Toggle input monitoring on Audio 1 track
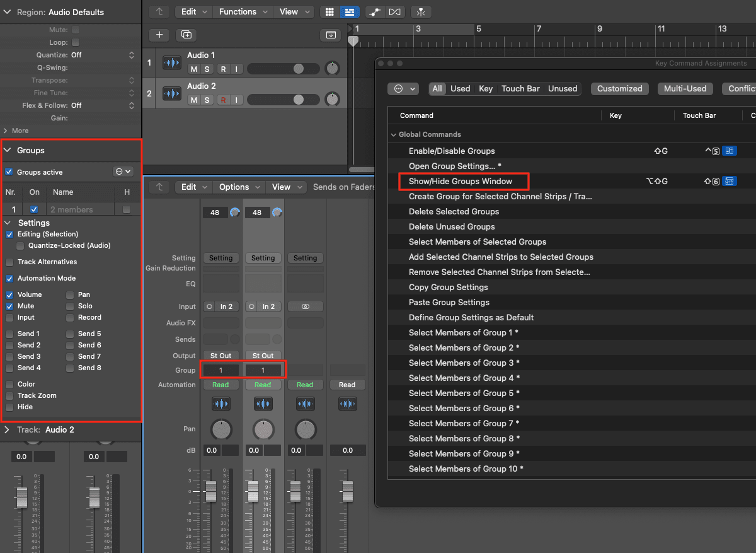 pos(236,69)
